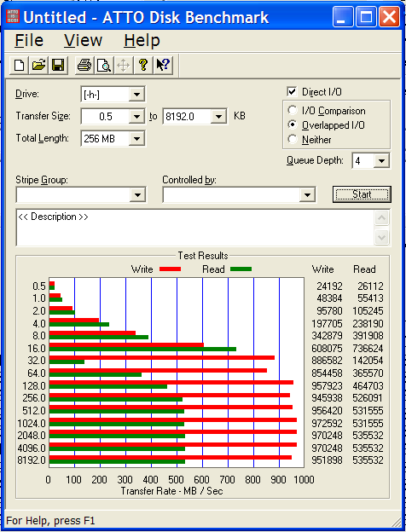The height and width of the screenshot is (532, 406).
Task: Click the read value 736624
Action: pyautogui.click(x=368, y=349)
